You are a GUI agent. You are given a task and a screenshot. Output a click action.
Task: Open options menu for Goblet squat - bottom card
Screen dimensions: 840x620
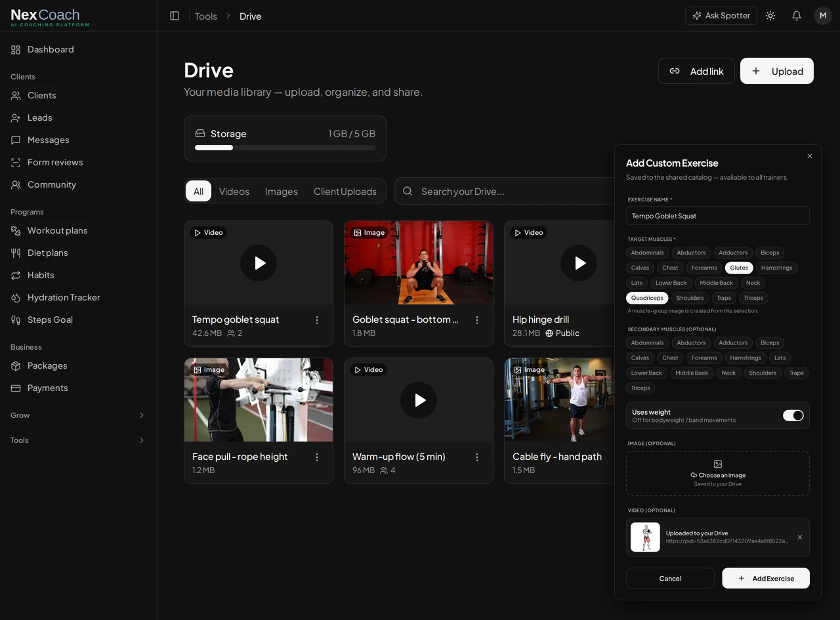pos(477,320)
